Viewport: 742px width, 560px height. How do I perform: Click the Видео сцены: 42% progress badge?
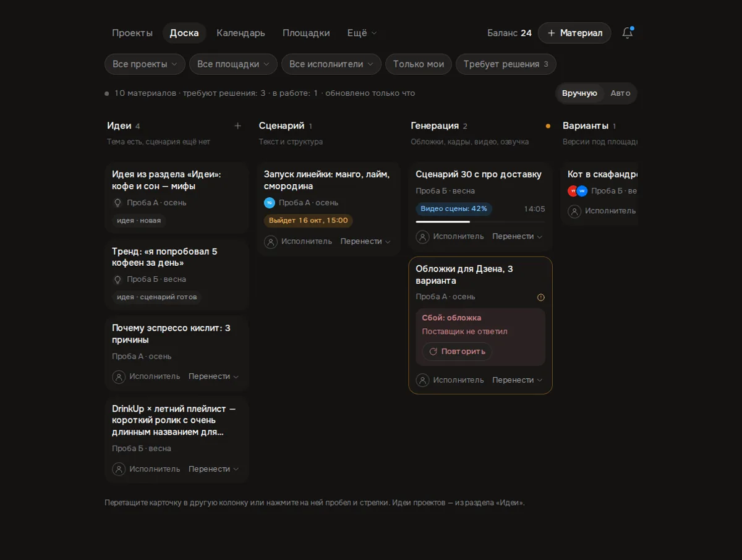tap(454, 209)
